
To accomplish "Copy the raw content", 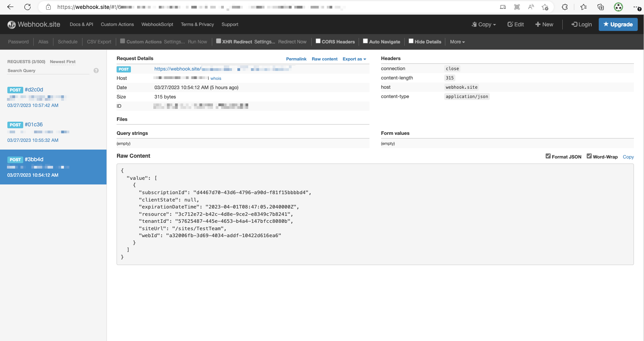I will [628, 157].
